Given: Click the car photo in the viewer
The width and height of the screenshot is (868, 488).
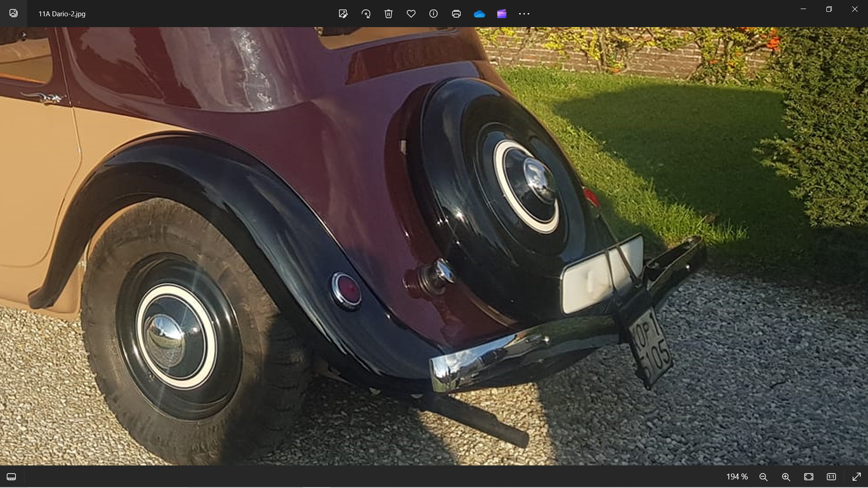Looking at the screenshot, I should tap(434, 246).
